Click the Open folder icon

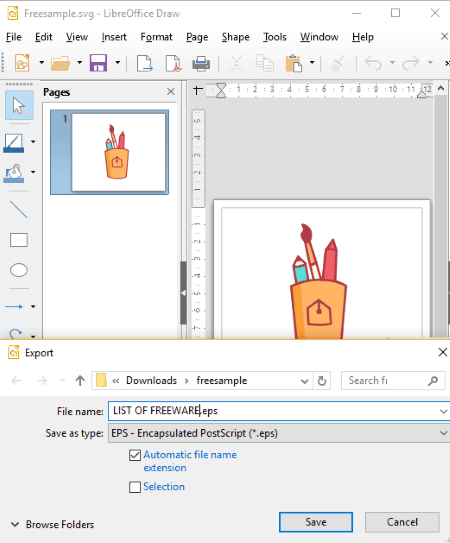coord(60,63)
